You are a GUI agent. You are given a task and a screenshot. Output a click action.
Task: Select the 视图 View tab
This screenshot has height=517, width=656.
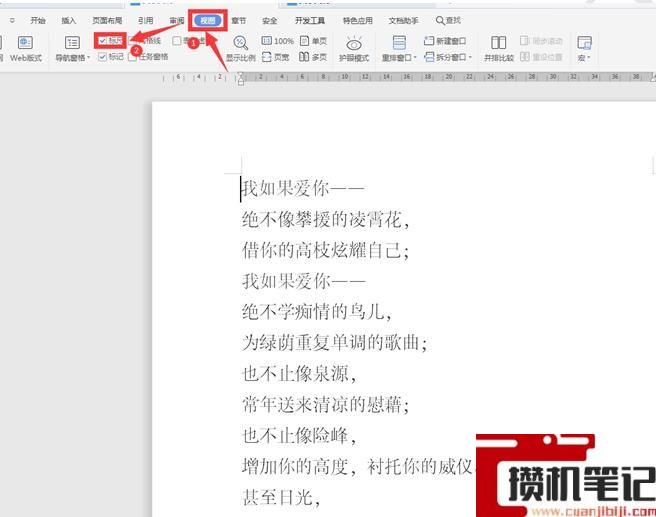coord(208,20)
